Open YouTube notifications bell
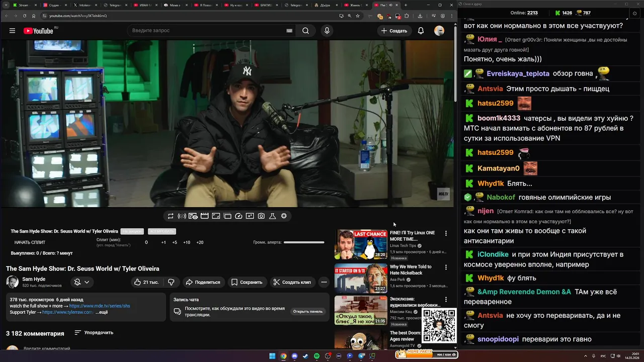The image size is (644, 362). [421, 31]
